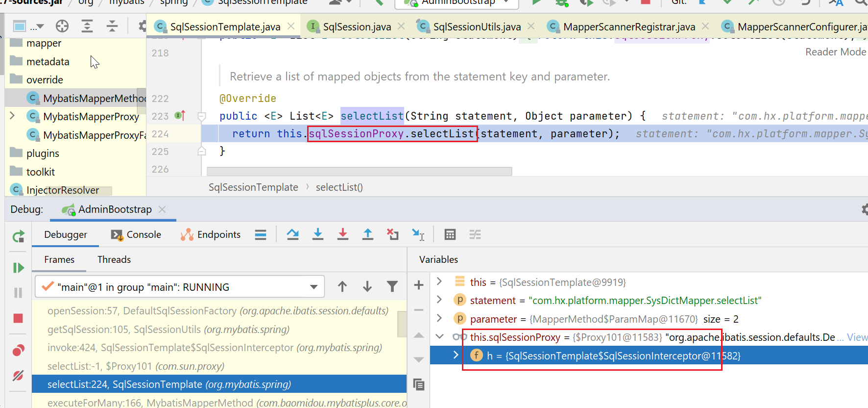This screenshot has width=868, height=408.
Task: Go to the previous frame with up arrow
Action: coord(342,287)
